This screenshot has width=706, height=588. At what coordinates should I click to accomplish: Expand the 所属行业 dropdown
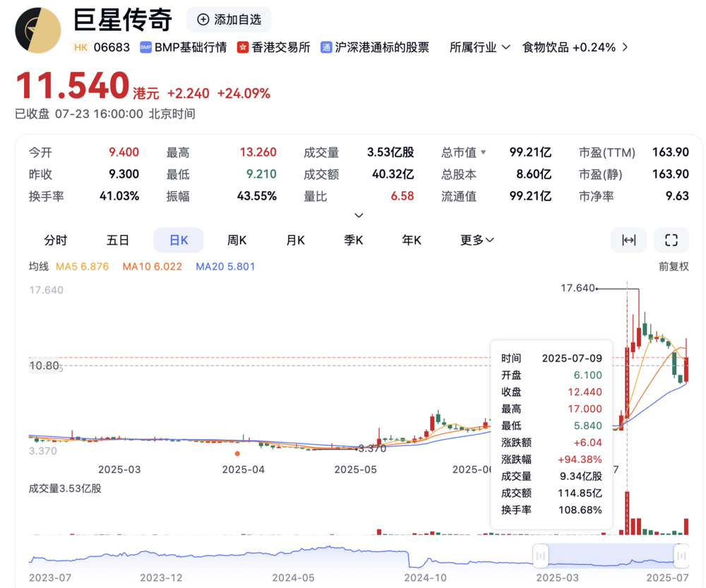(x=479, y=47)
